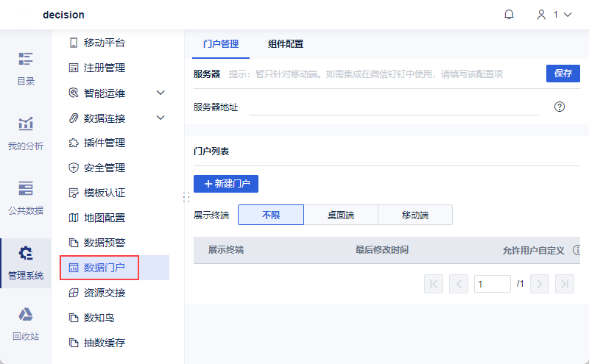The height and width of the screenshot is (364, 589).
Task: Go to next page of list
Action: point(540,284)
